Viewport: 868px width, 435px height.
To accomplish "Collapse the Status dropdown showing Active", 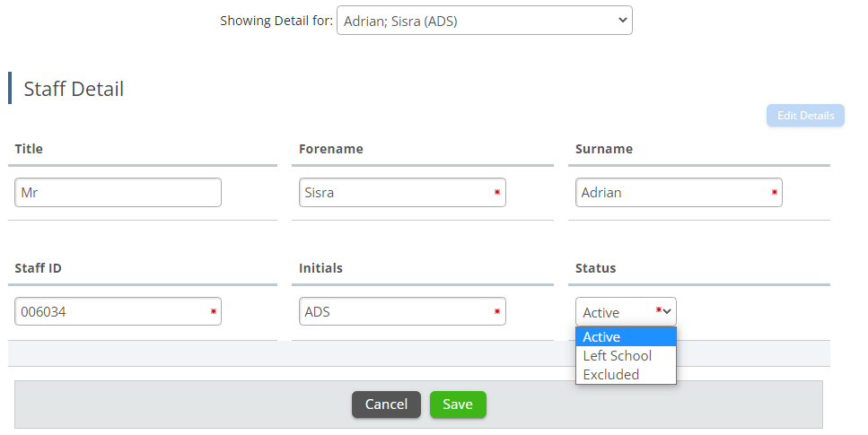I will pos(625,312).
